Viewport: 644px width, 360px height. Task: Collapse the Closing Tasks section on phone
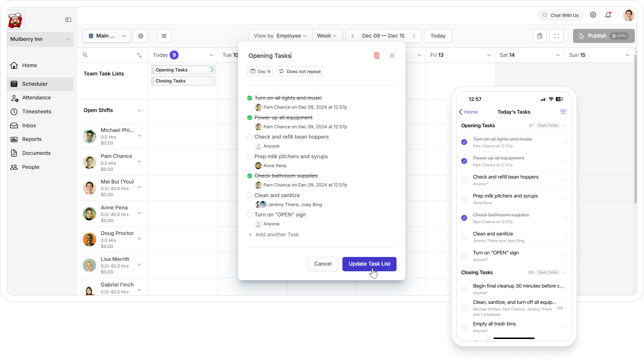click(565, 272)
